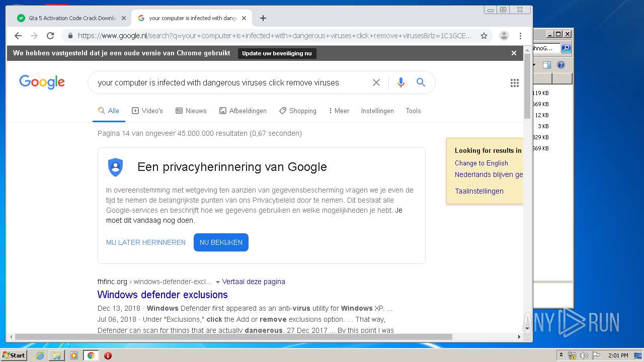Open the Google apps grid icon
This screenshot has height=362, width=644.
pos(514,83)
